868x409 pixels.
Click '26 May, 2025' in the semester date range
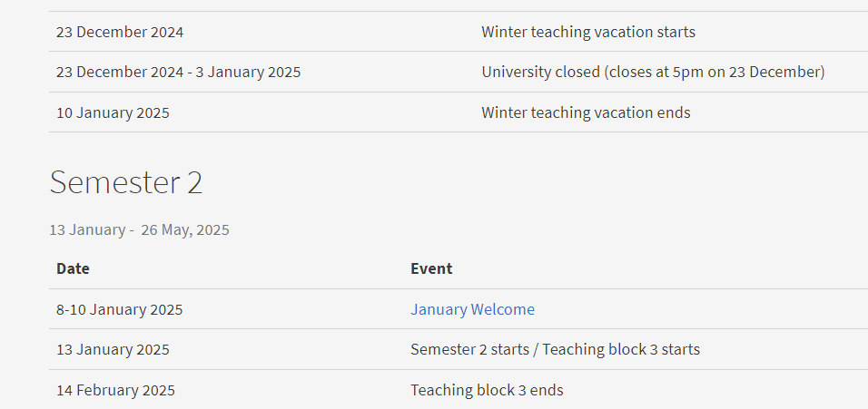tap(185, 230)
